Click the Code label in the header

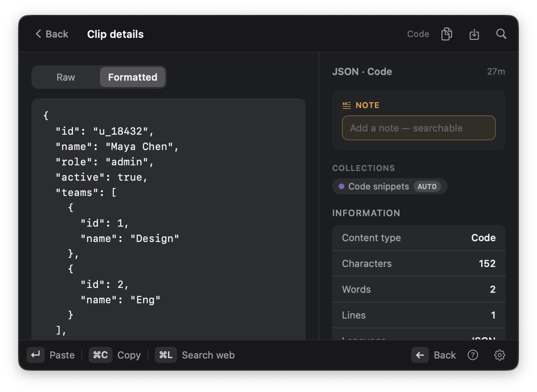418,34
